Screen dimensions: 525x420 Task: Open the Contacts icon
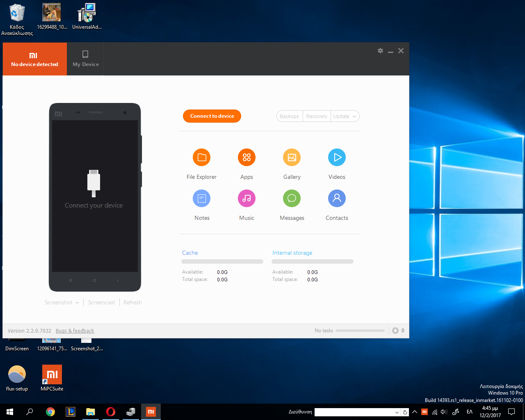[337, 199]
